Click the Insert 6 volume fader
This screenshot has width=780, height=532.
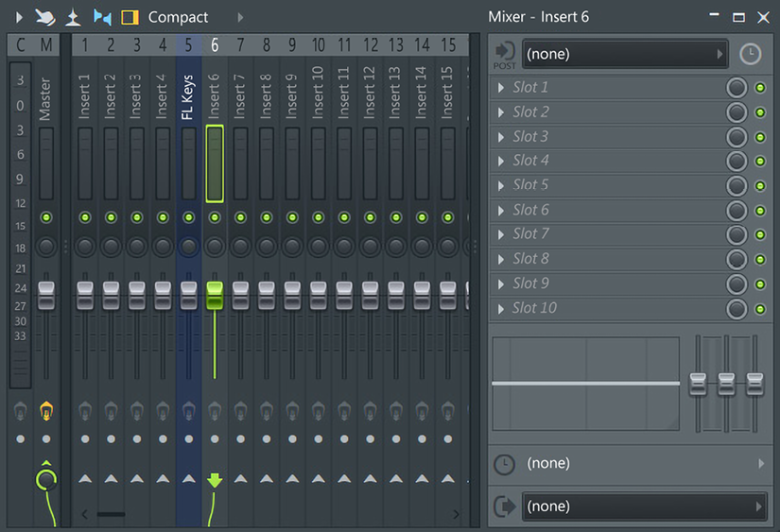(215, 296)
